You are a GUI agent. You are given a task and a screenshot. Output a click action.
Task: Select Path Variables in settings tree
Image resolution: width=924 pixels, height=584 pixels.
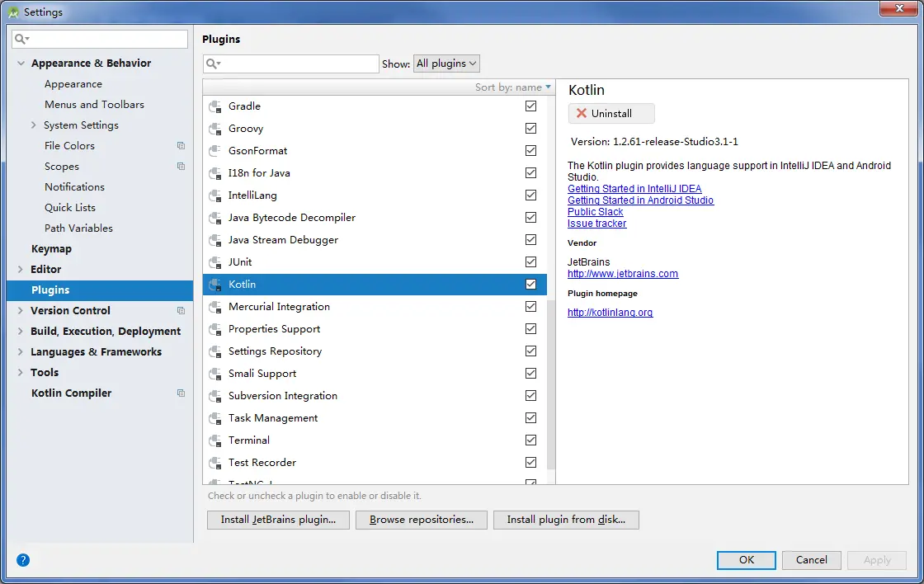click(x=78, y=228)
